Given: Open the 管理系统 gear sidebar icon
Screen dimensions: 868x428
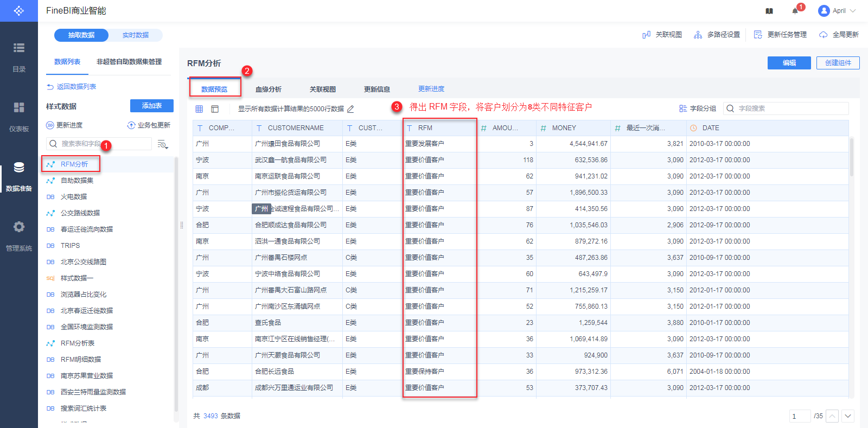Looking at the screenshot, I should pos(19,227).
